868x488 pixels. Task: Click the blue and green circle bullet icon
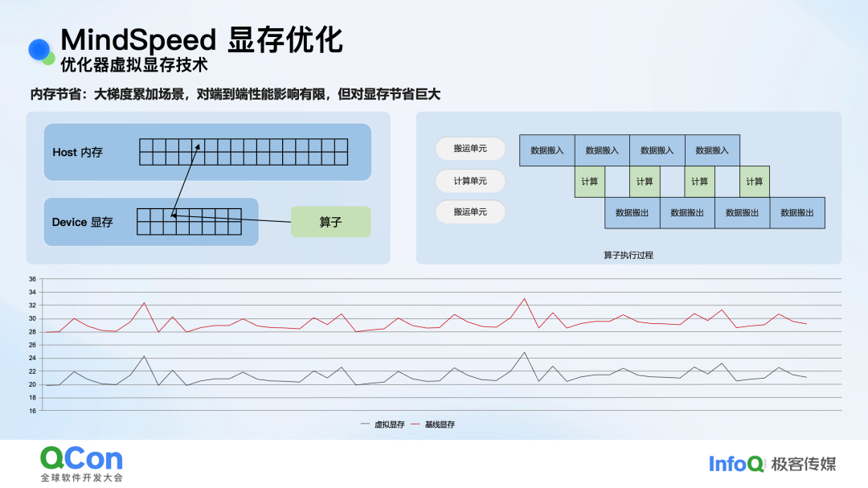[41, 51]
